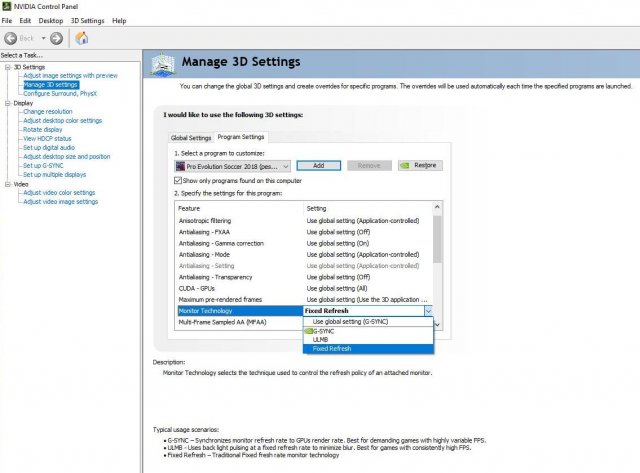640x473 pixels.
Task: Go to the Home icon in toolbar
Action: [x=82, y=38]
